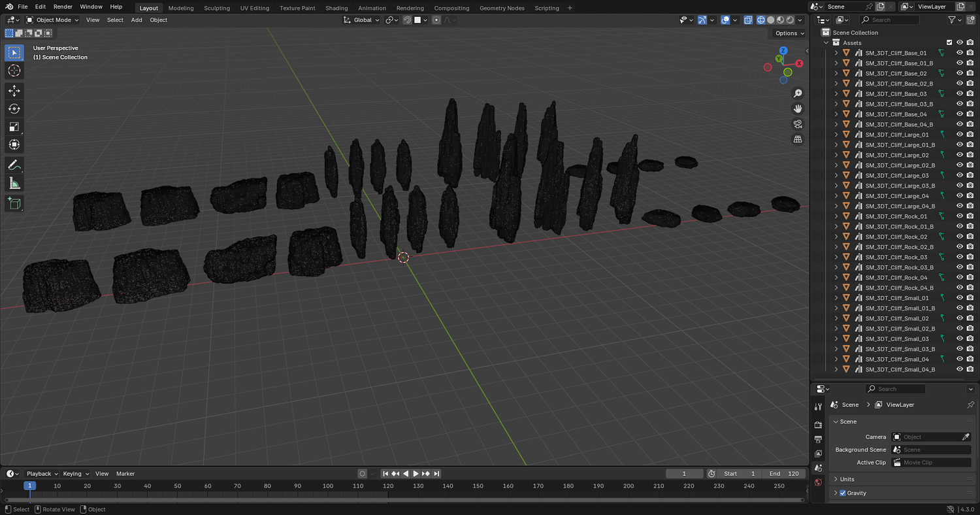Expand SM_3DT_Cliff_Rock_01 in outliner
Viewport: 980px width, 515px height.
pyautogui.click(x=836, y=216)
